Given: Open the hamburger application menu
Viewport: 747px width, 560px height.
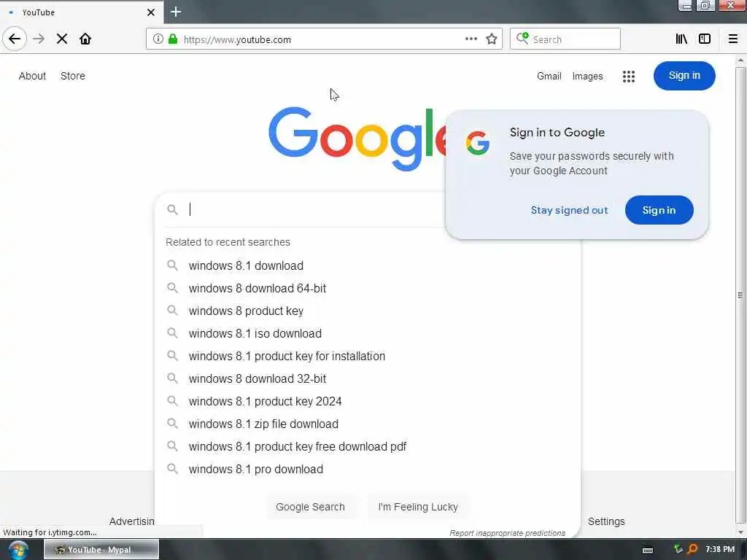Looking at the screenshot, I should click(733, 39).
